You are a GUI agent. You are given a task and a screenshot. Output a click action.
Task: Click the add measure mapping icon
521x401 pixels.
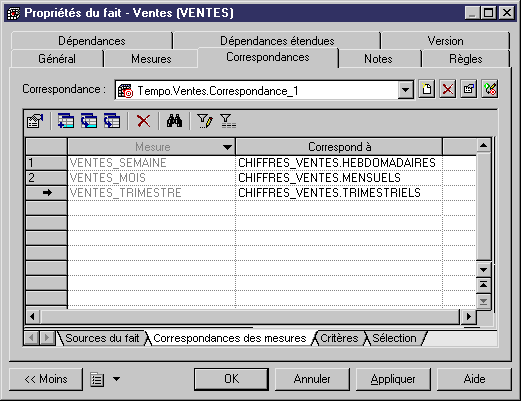(66, 121)
